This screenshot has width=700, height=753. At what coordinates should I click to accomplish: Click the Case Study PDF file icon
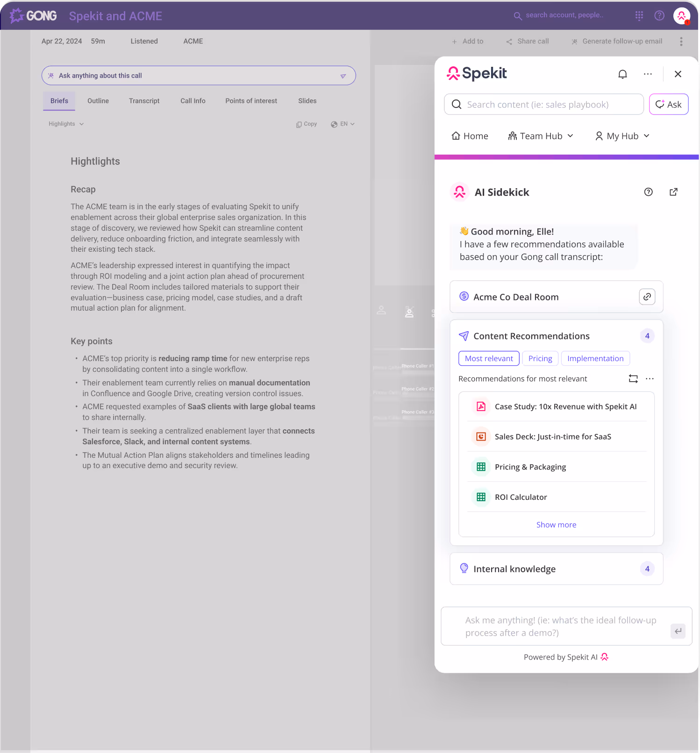click(x=481, y=406)
